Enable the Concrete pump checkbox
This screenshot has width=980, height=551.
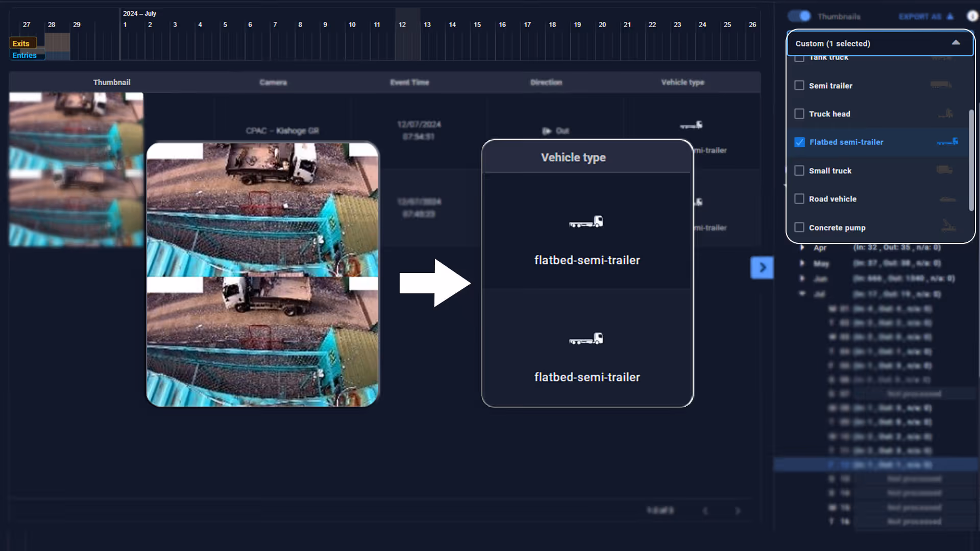799,227
